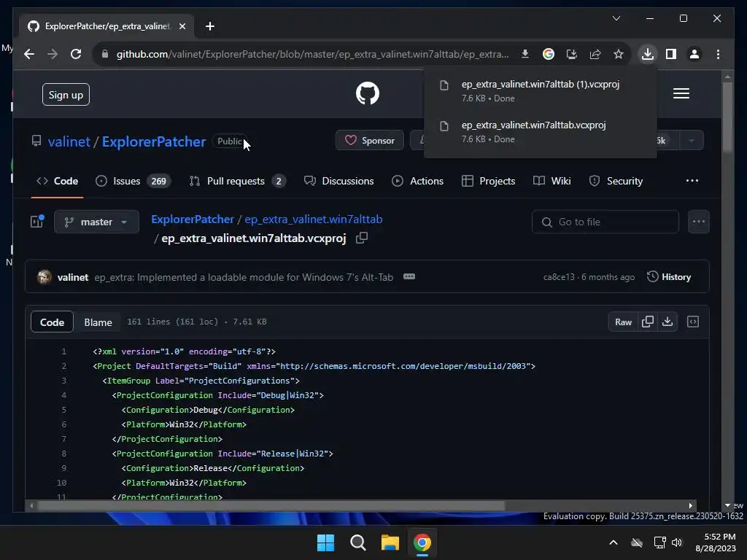Viewport: 747px width, 560px height.
Task: Open the Discussions tab
Action: 339,181
